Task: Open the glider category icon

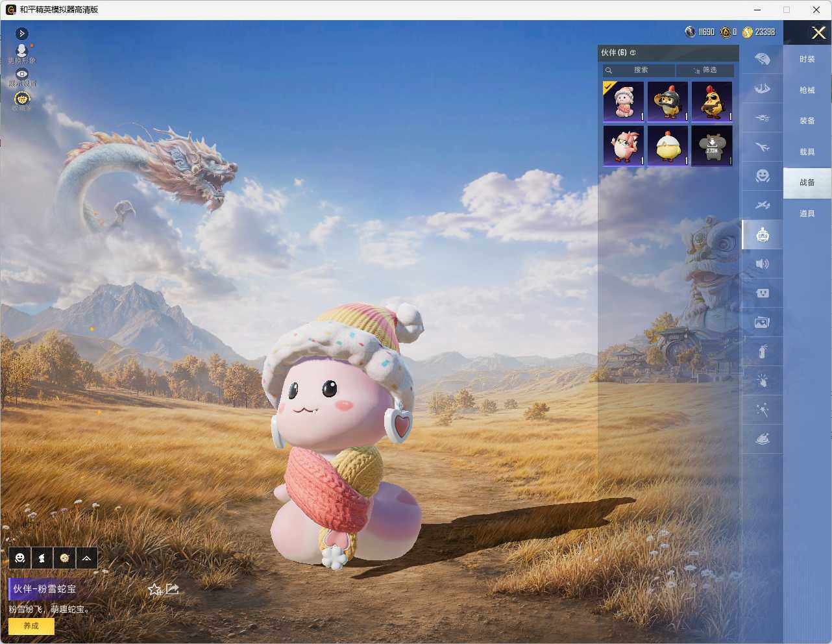Action: 763,205
